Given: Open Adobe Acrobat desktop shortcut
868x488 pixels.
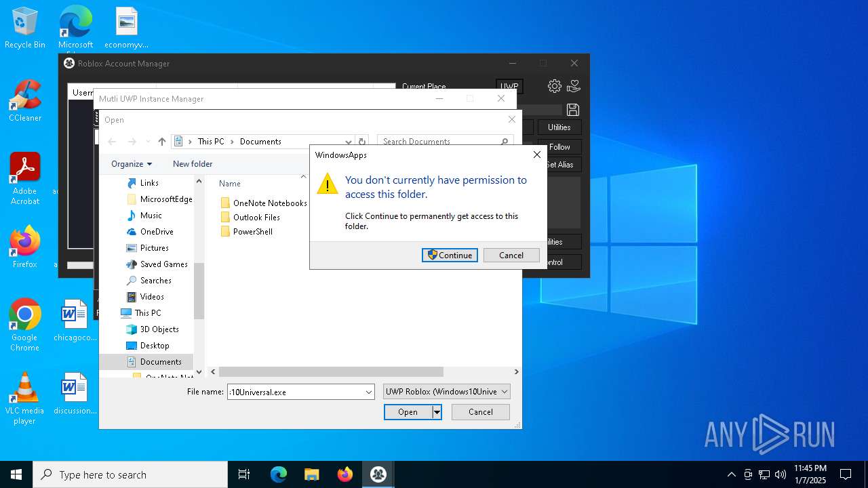Looking at the screenshot, I should [25, 178].
